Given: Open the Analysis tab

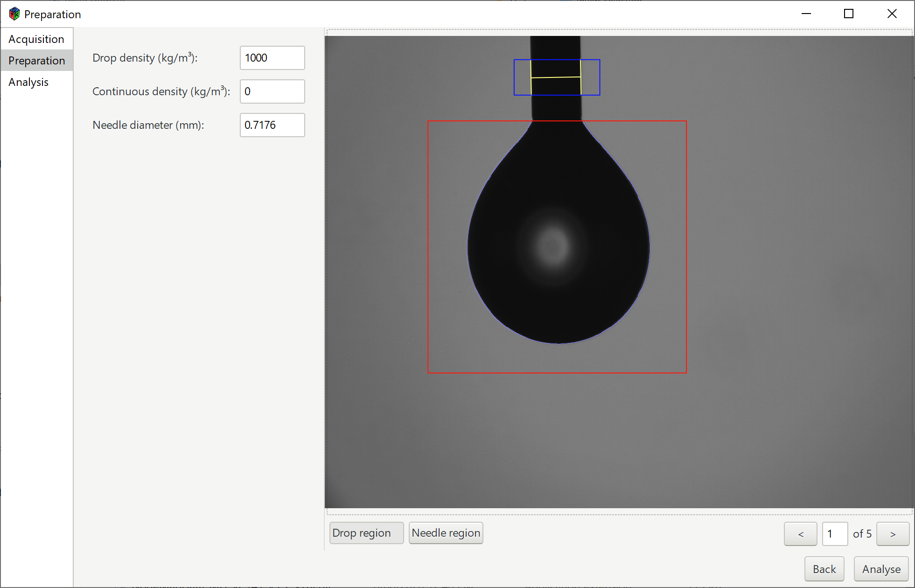Looking at the screenshot, I should [28, 82].
